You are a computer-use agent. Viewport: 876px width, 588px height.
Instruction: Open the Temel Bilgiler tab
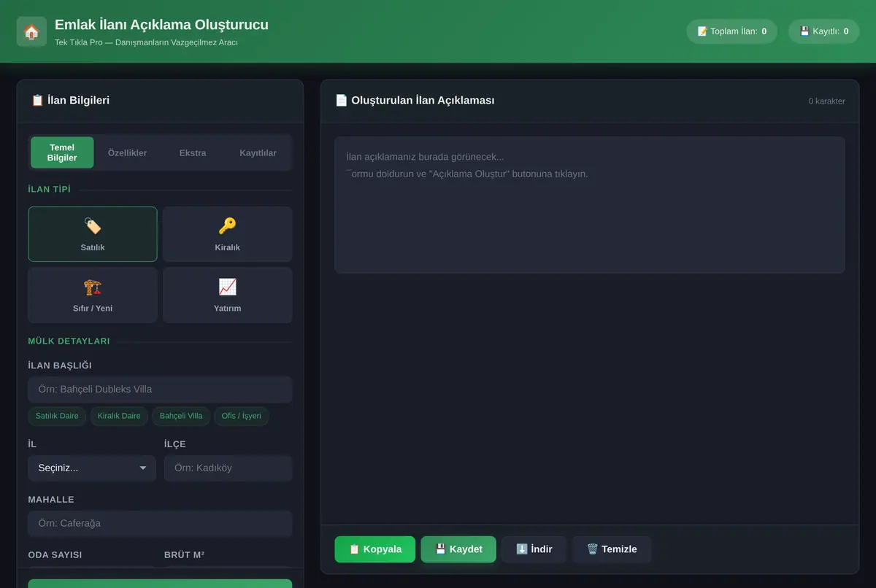62,152
